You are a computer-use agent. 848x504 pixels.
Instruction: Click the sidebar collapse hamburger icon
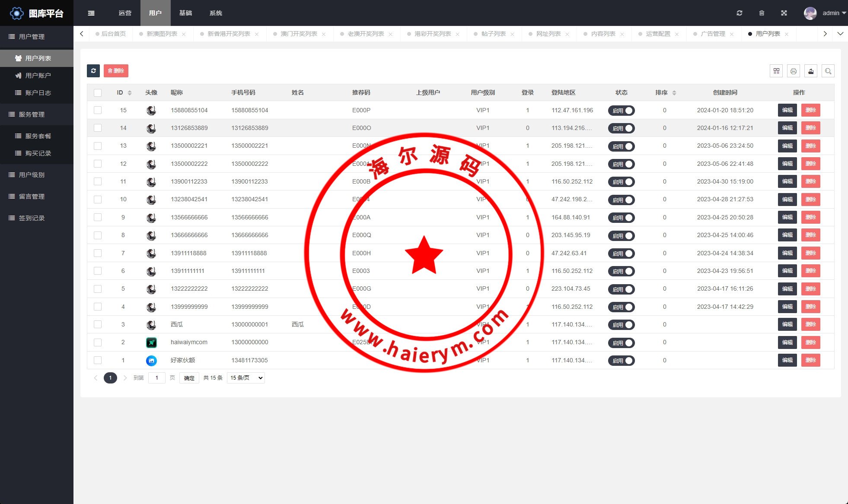[91, 13]
